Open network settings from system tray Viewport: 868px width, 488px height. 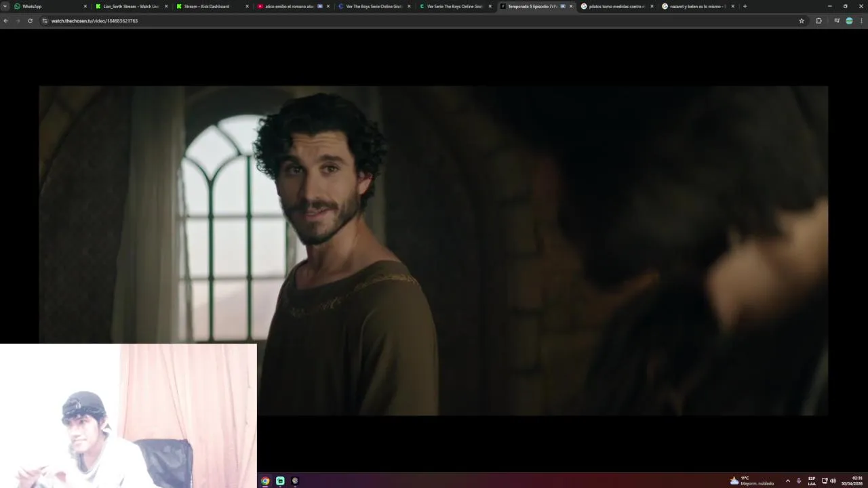click(825, 481)
